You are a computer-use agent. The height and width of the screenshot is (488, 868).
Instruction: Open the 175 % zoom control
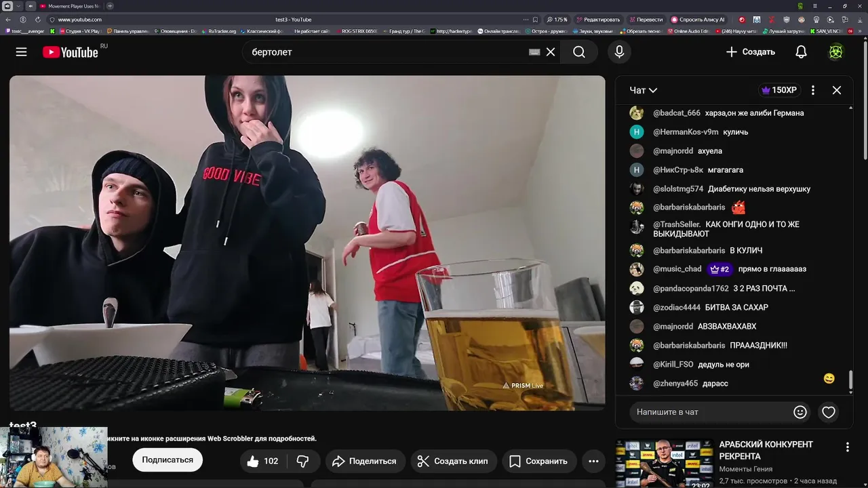click(x=557, y=20)
